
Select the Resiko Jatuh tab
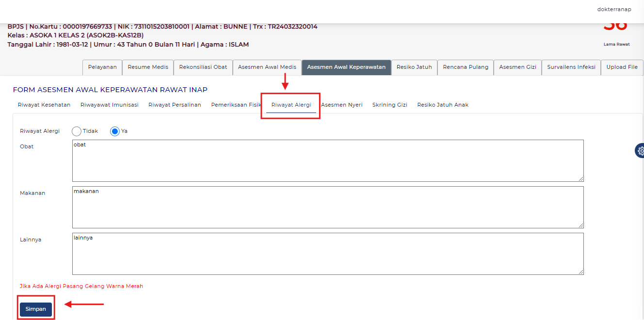pos(414,67)
